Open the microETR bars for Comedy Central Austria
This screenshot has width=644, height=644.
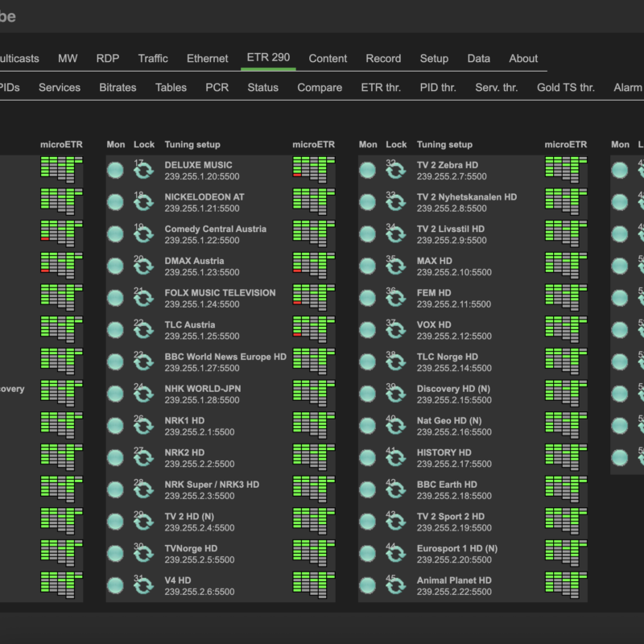tap(314, 233)
